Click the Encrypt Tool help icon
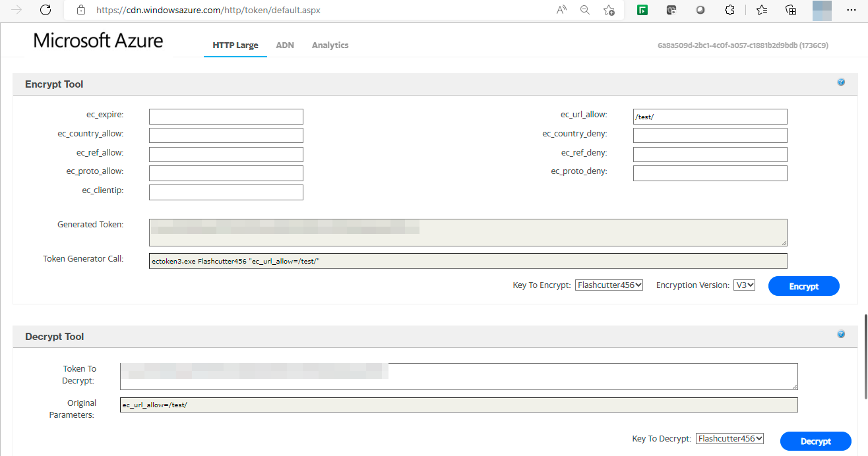The width and height of the screenshot is (868, 456). click(841, 82)
